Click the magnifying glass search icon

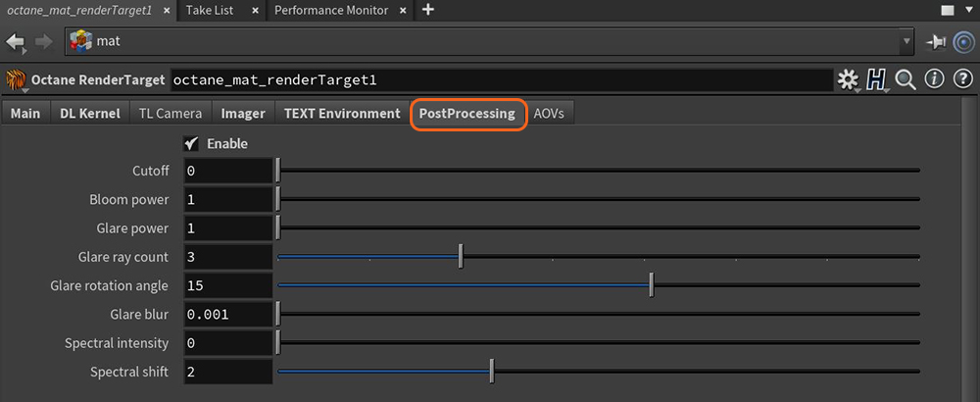coord(906,79)
